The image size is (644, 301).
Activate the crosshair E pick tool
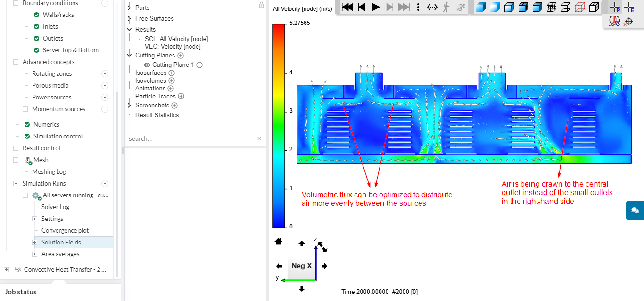[628, 7]
